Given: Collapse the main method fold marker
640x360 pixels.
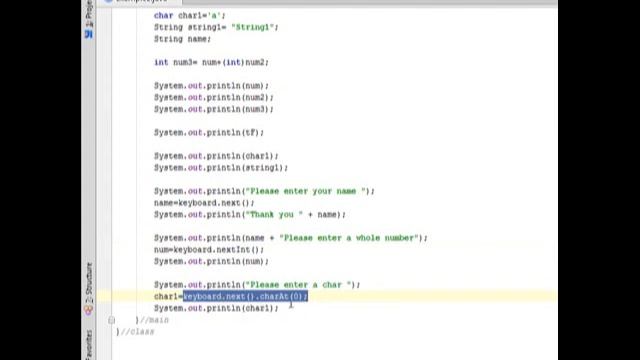Looking at the screenshot, I should [x=111, y=320].
